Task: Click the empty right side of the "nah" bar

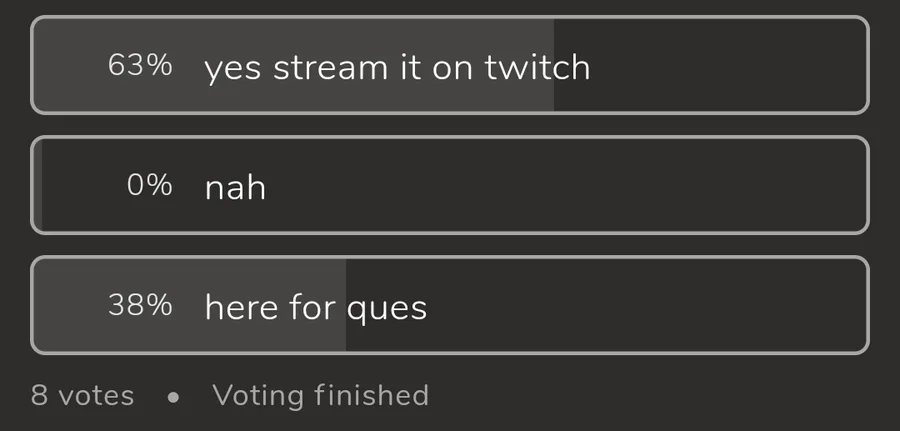Action: point(600,186)
